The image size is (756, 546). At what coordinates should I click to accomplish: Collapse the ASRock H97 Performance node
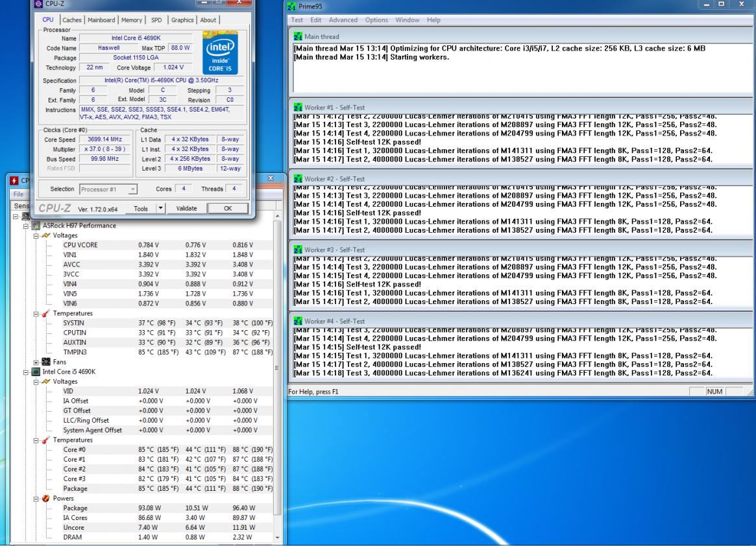point(26,226)
